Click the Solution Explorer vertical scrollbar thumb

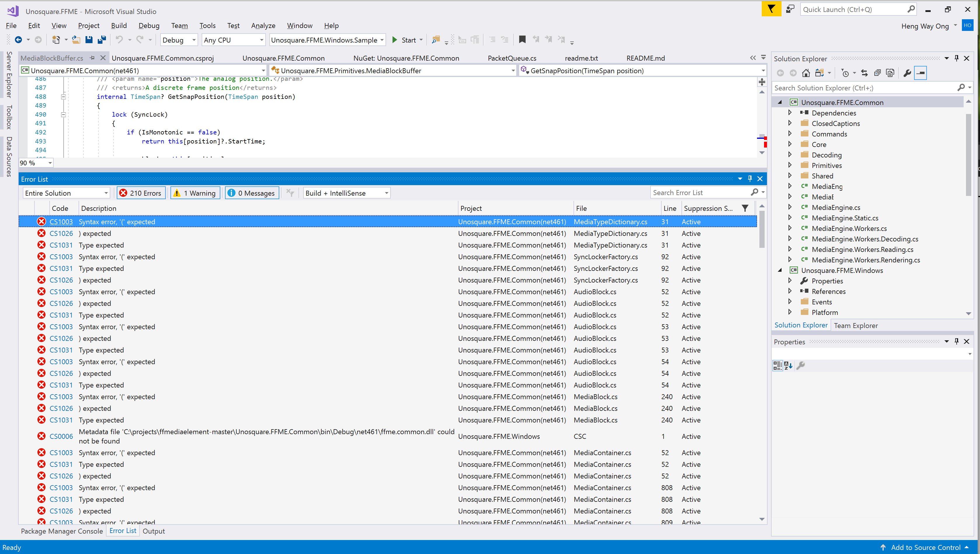[x=969, y=154]
